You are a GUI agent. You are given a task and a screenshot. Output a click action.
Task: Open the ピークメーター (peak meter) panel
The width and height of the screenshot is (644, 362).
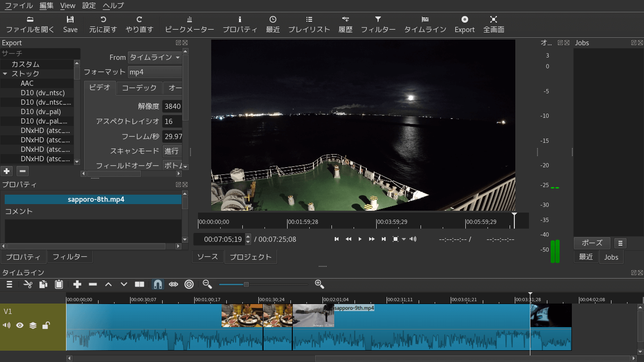click(x=190, y=25)
